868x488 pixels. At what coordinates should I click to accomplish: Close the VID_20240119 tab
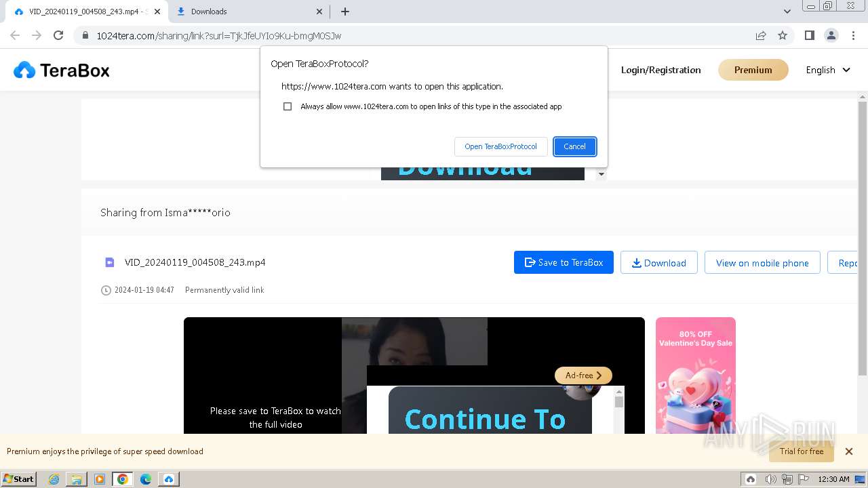click(157, 12)
